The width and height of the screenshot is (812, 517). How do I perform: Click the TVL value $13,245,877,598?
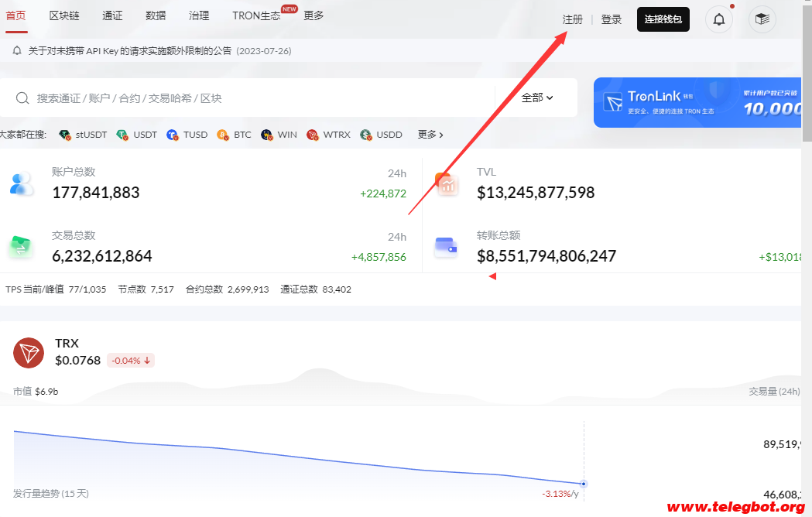click(536, 193)
